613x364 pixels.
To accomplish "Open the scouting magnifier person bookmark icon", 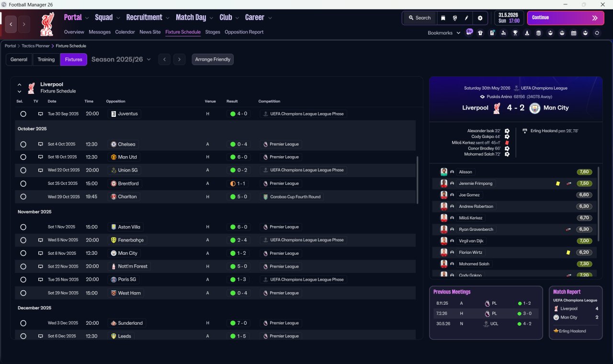I will [x=504, y=33].
